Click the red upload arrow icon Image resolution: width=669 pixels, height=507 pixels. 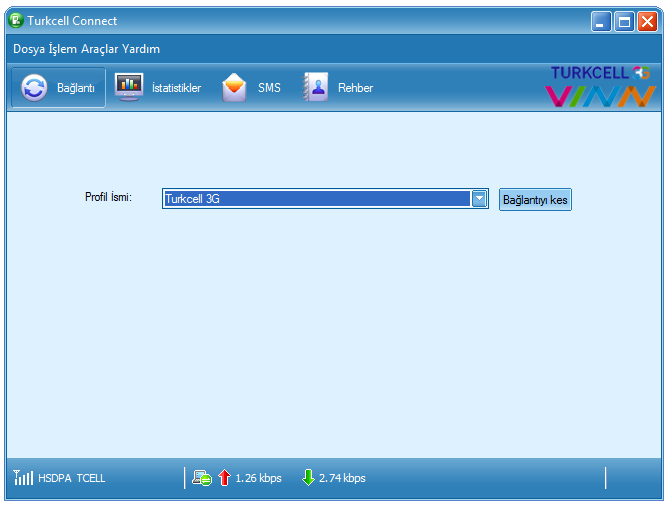(224, 478)
